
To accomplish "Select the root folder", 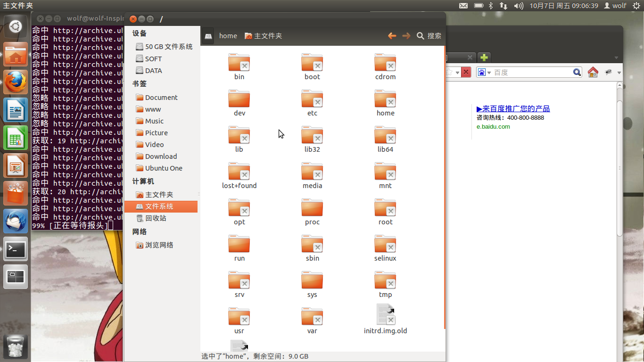I will [x=385, y=207].
